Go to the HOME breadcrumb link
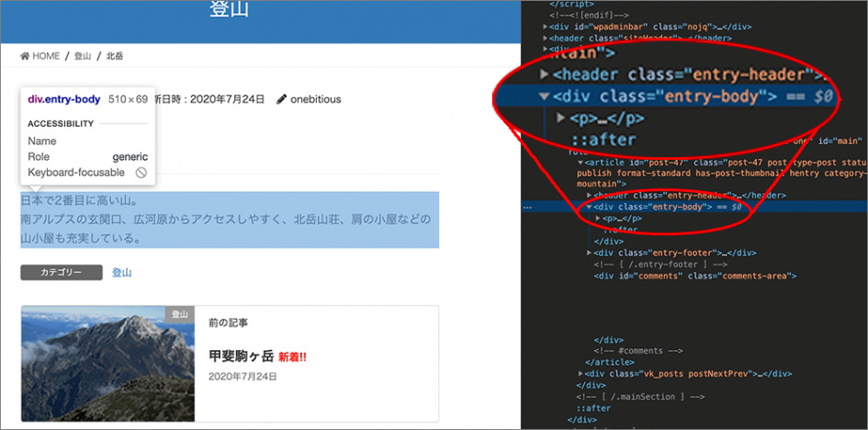This screenshot has width=868, height=430. click(x=45, y=56)
